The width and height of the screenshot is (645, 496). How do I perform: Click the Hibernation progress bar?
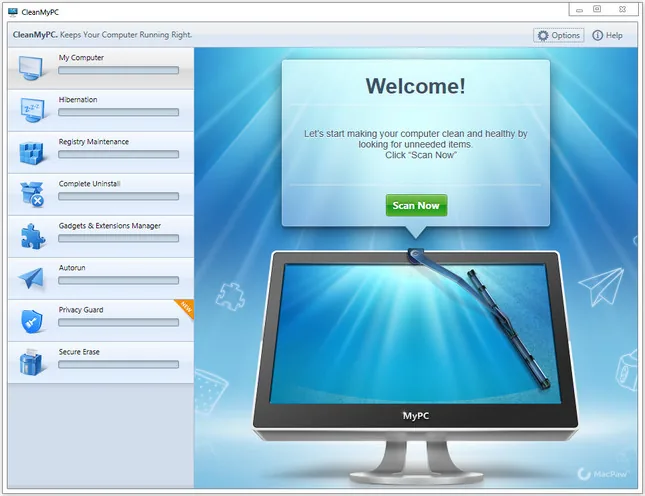(x=118, y=112)
